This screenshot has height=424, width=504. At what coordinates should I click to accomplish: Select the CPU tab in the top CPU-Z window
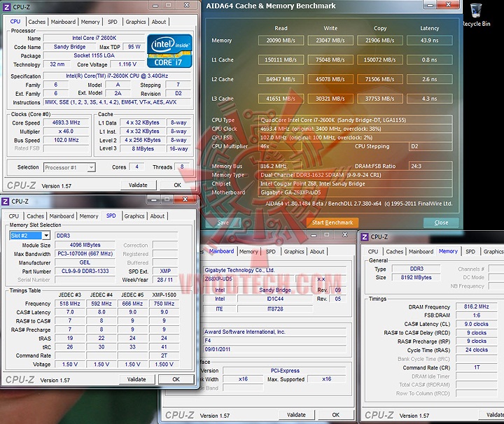click(x=15, y=22)
